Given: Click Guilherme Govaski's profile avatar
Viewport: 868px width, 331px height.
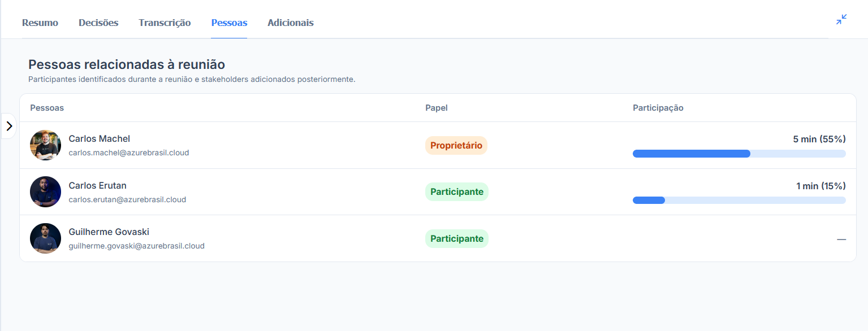Looking at the screenshot, I should click(45, 238).
